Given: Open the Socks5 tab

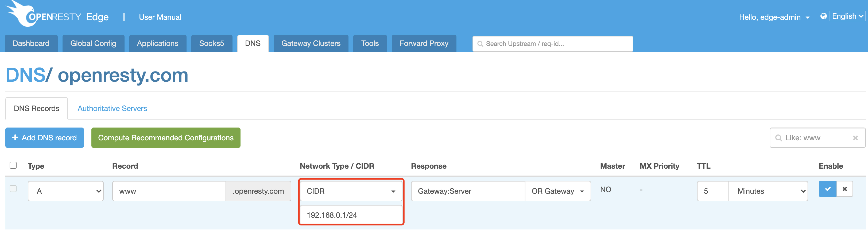Looking at the screenshot, I should pyautogui.click(x=212, y=43).
